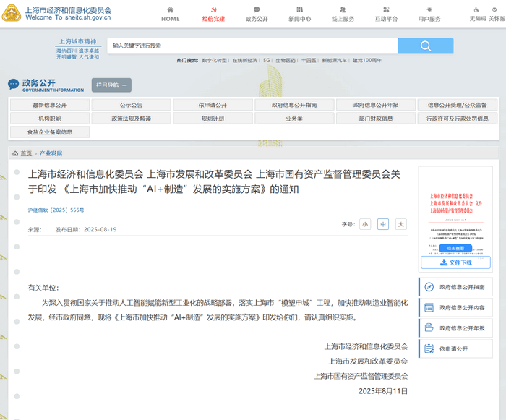Click the 无障碍 accessibility wheelchair icon
The image size is (506, 420).
pyautogui.click(x=478, y=10)
